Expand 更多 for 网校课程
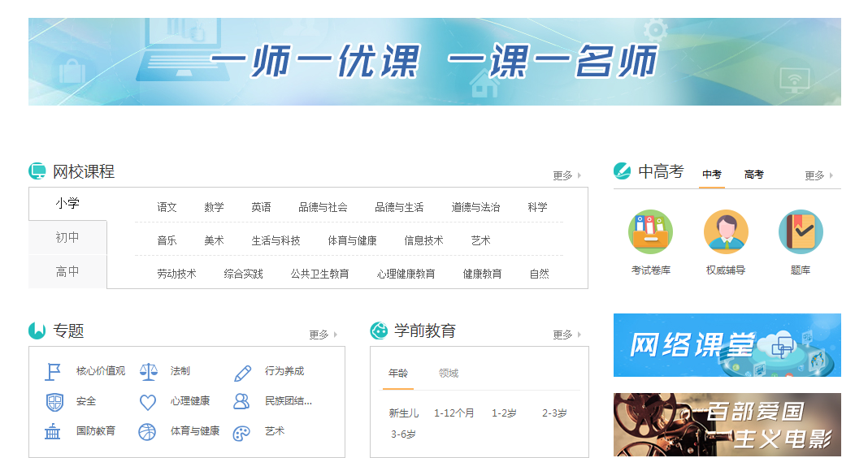The width and height of the screenshot is (868, 458). tap(566, 175)
